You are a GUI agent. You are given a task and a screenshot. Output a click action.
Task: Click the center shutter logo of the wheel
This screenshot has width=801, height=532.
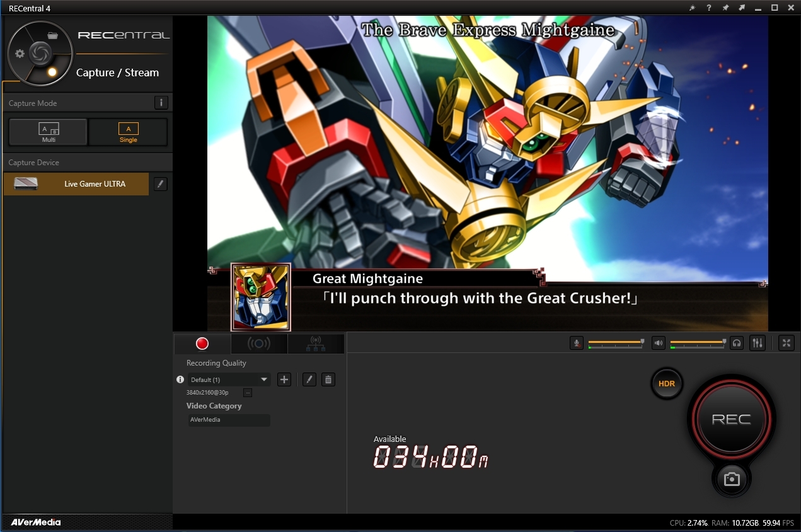40,52
